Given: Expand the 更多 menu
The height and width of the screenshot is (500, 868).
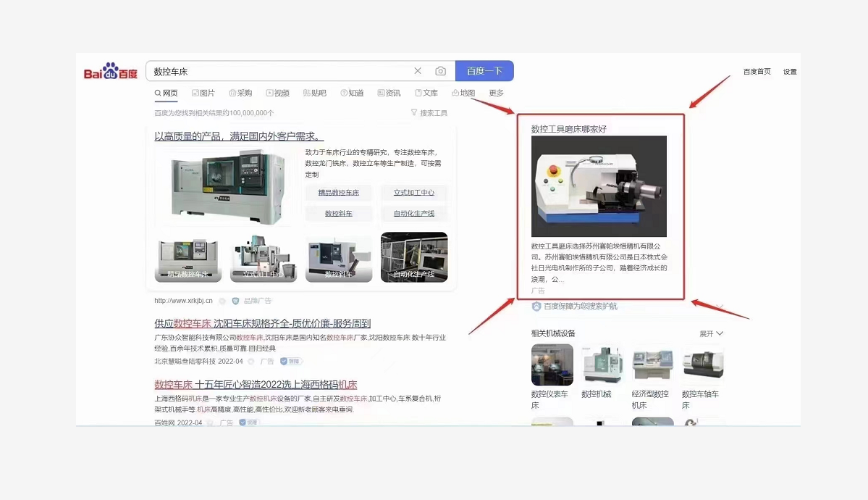Looking at the screenshot, I should pos(497,93).
